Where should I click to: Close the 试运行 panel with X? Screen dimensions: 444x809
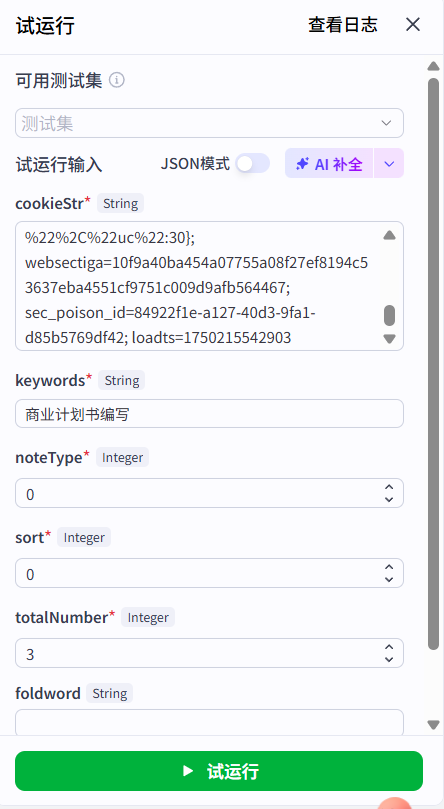click(413, 24)
